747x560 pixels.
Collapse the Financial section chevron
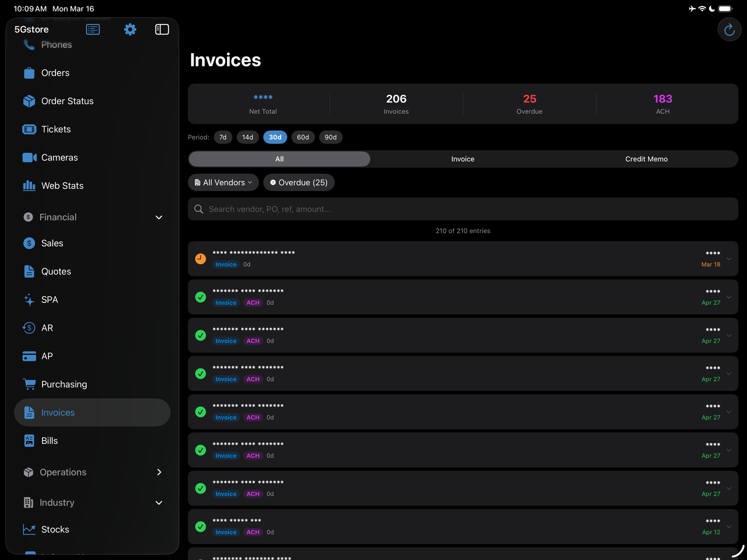click(x=159, y=217)
